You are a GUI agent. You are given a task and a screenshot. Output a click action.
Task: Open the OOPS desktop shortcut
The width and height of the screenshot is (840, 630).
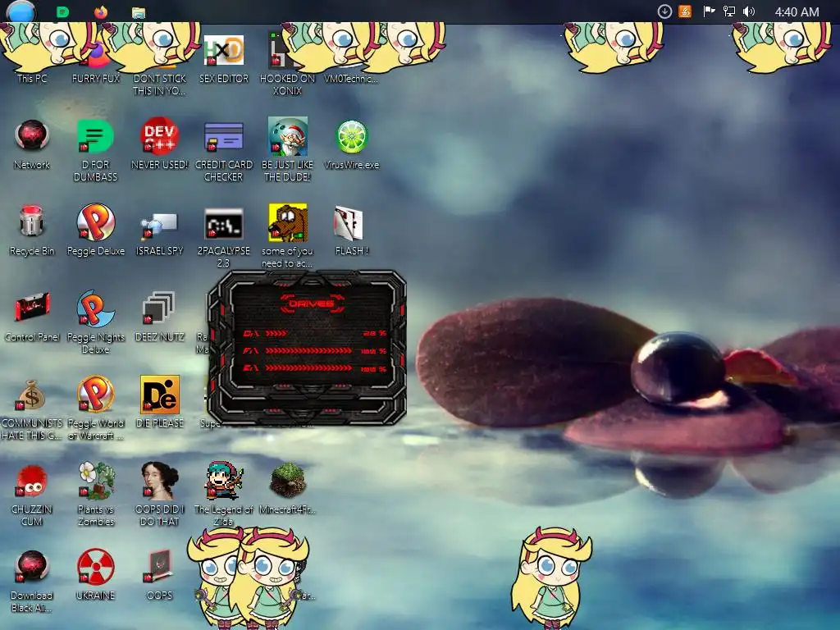pos(160,575)
